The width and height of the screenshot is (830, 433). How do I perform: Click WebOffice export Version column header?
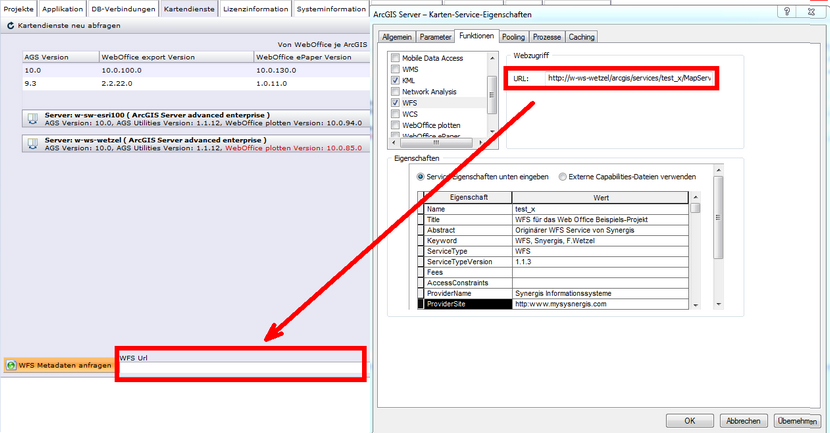coord(177,57)
